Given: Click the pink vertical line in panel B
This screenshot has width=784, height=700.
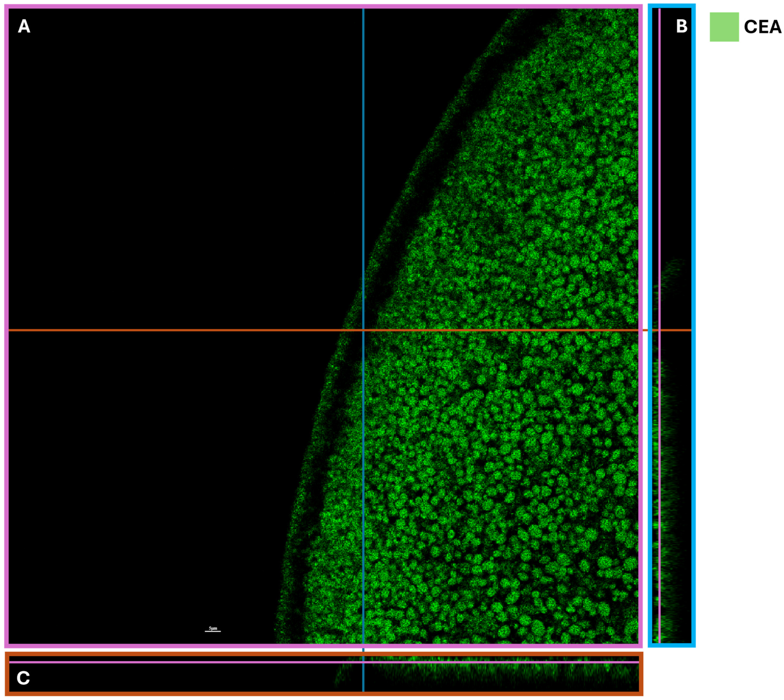Looking at the screenshot, I should click(659, 154).
